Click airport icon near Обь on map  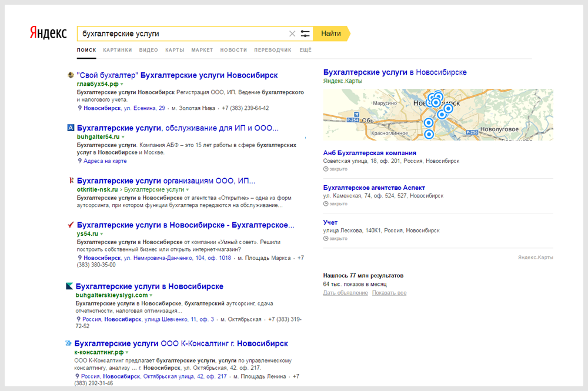(357, 114)
